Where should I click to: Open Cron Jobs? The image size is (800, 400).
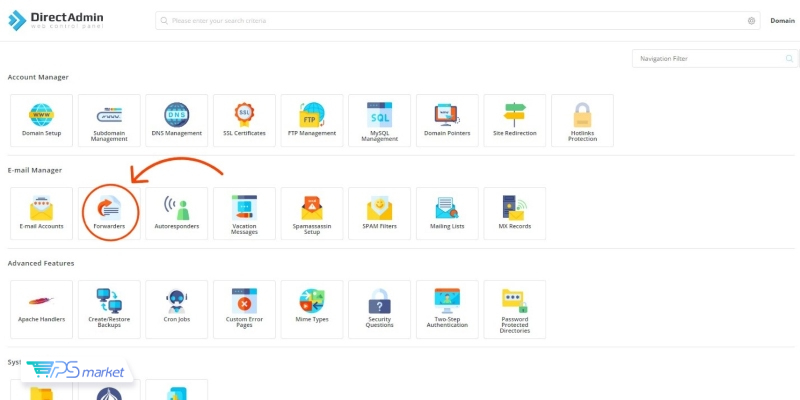(x=176, y=305)
